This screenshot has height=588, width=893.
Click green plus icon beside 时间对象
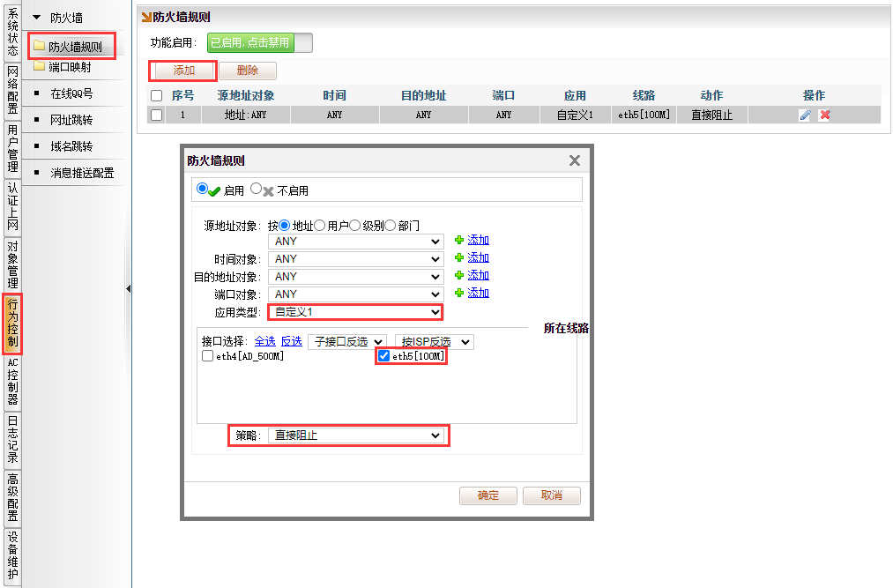[x=458, y=258]
